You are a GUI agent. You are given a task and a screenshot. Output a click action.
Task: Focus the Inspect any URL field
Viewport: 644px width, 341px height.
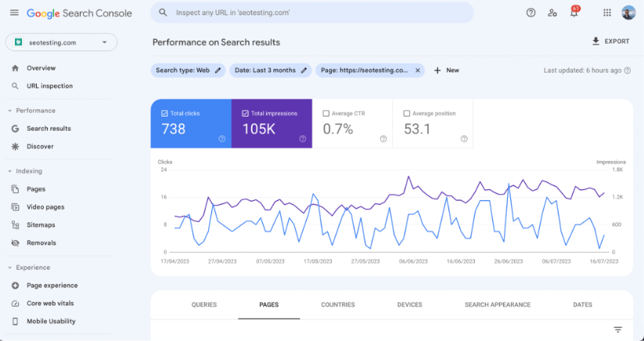[312, 13]
